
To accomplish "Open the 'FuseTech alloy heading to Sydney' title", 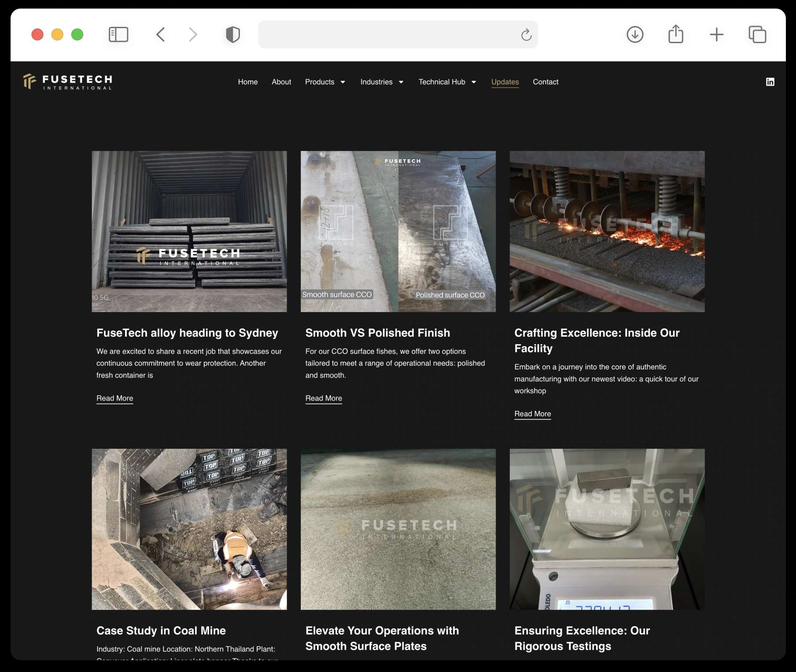I will 187,333.
